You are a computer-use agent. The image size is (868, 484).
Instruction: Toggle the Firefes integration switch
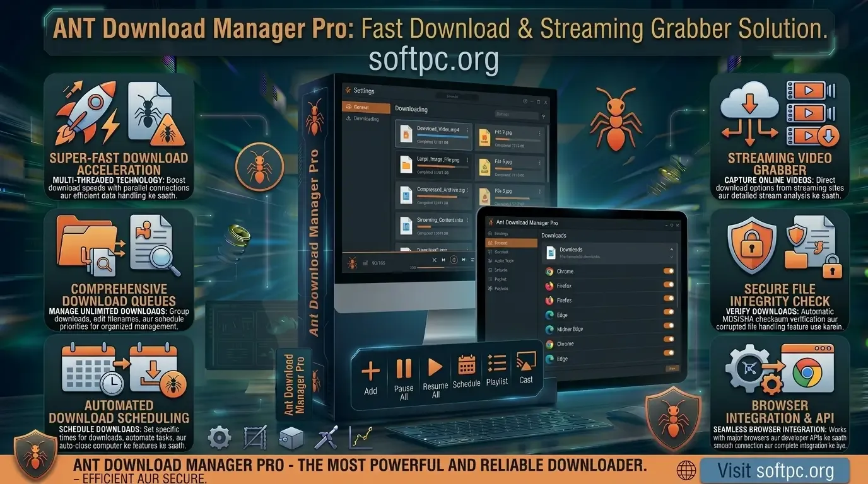[x=669, y=299]
